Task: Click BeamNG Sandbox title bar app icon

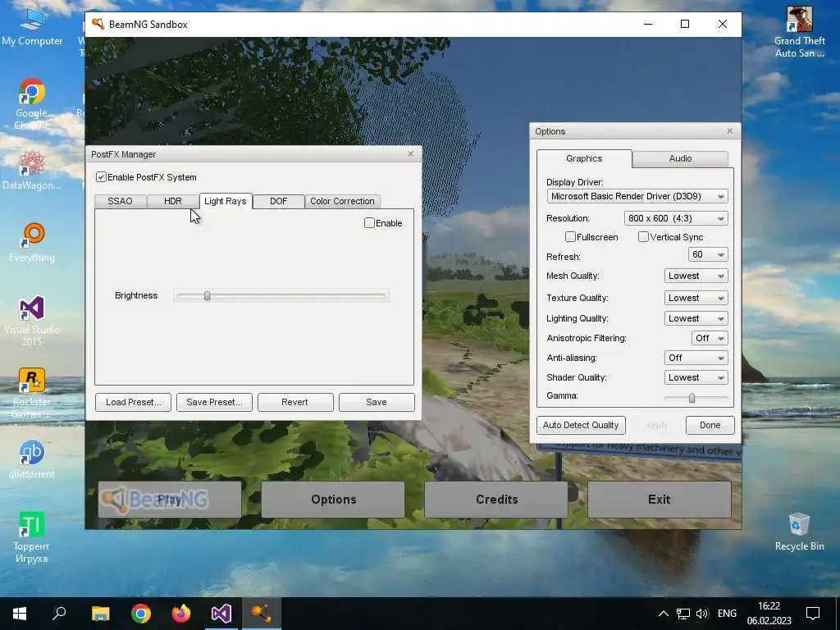Action: pyautogui.click(x=98, y=24)
